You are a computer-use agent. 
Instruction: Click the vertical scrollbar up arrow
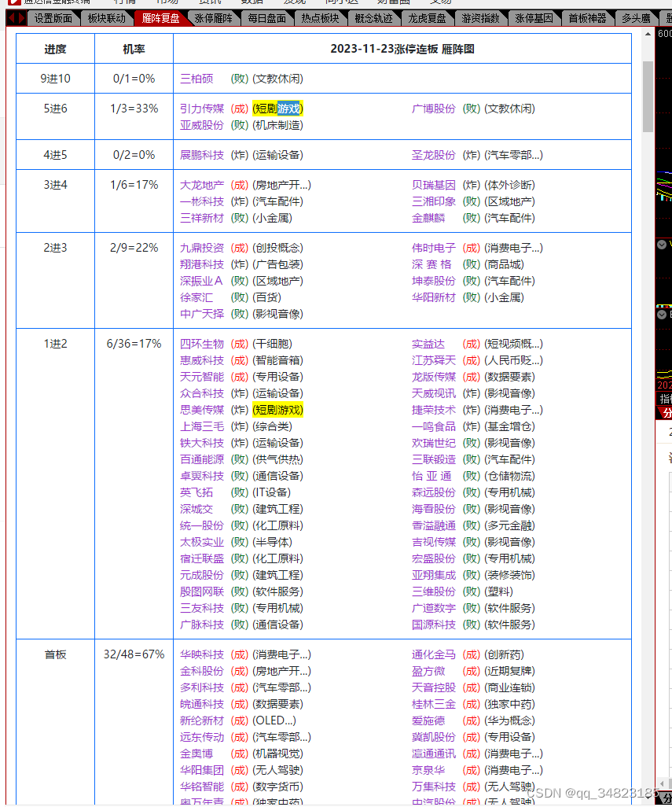click(648, 34)
